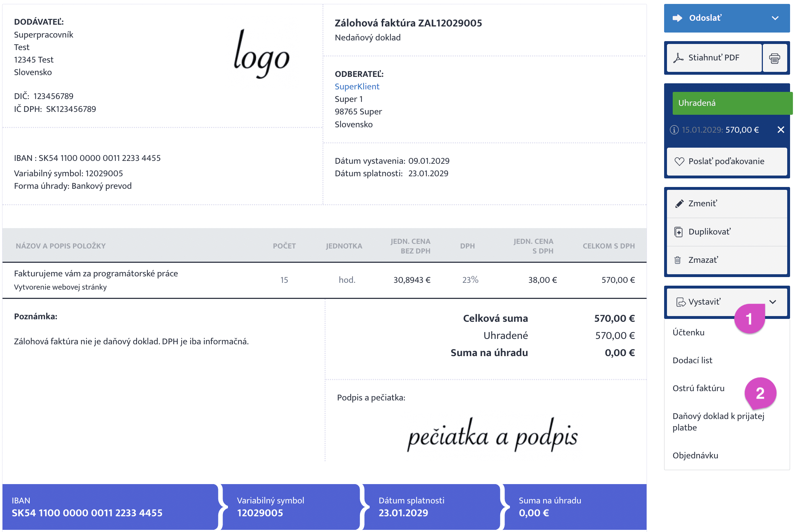Viewport: 794px width, 532px height.
Task: Select Dodací list menu option
Action: click(692, 360)
